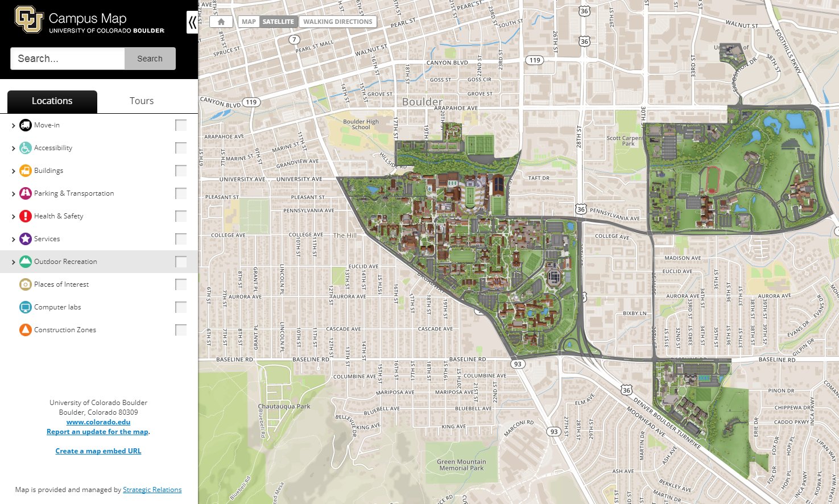The image size is (839, 504).
Task: Click the Services star icon
Action: (24, 238)
